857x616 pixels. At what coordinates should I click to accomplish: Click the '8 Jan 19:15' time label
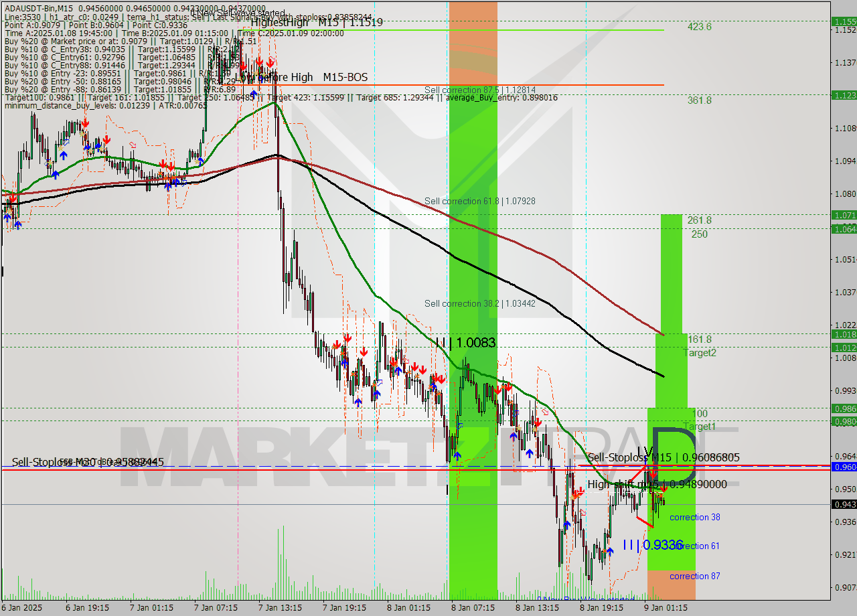(601, 608)
